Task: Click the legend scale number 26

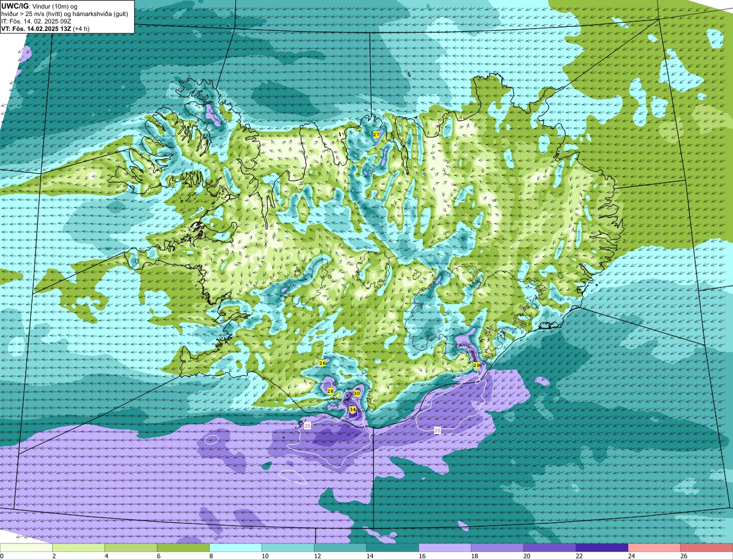Action: [x=683, y=556]
